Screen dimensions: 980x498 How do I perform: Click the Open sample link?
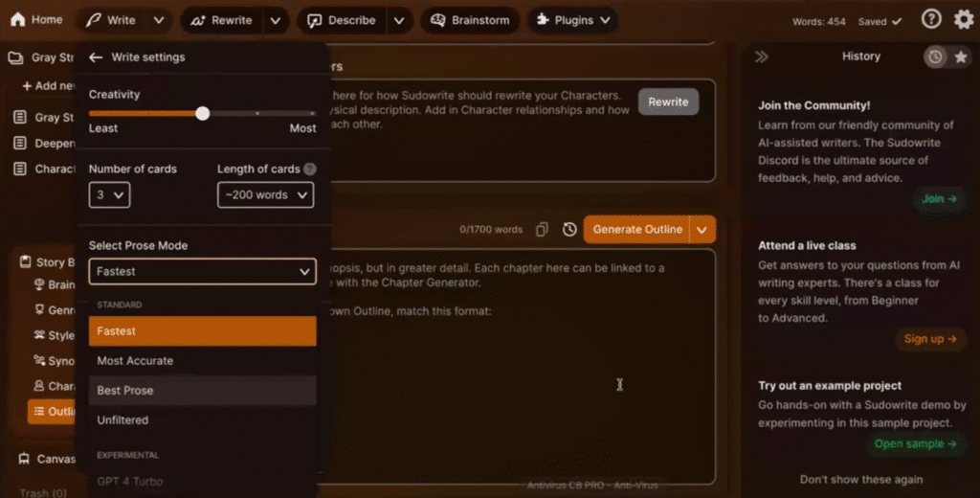[x=916, y=443]
